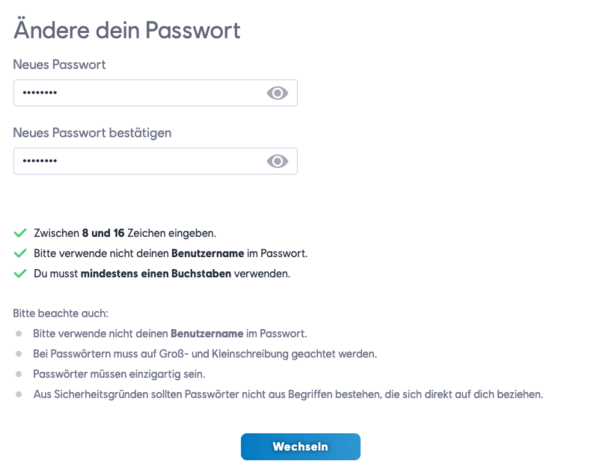Click gray bullet beside lower Benutzername note
This screenshot has width=600, height=473.
(18, 334)
